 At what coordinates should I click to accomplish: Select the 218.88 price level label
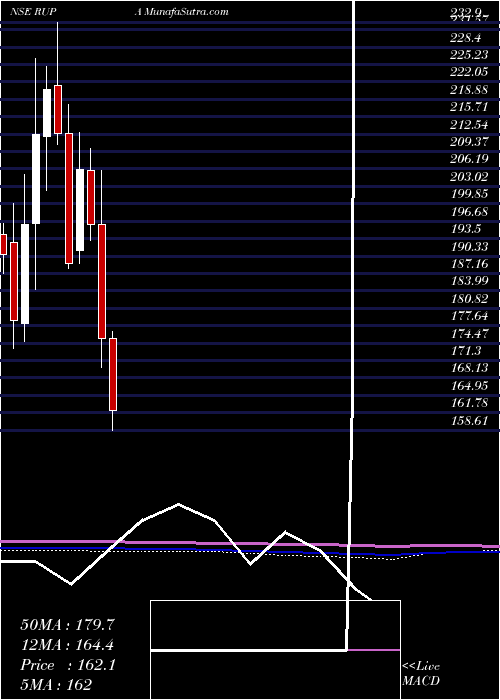click(470, 90)
